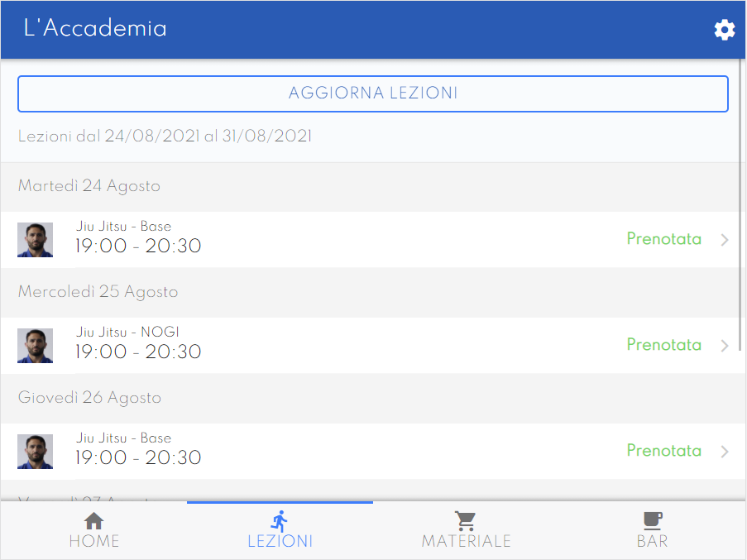Switch to the BAR tab label
Screen dimensions: 747x560
click(x=652, y=542)
